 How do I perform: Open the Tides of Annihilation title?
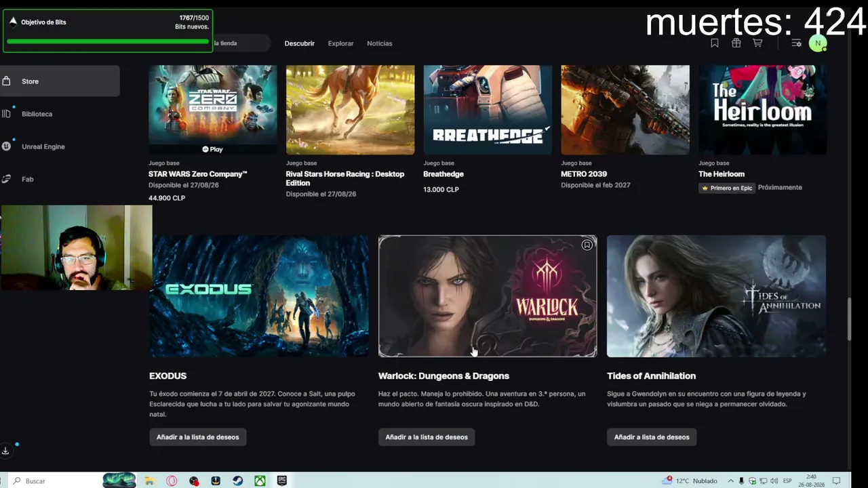tap(651, 375)
